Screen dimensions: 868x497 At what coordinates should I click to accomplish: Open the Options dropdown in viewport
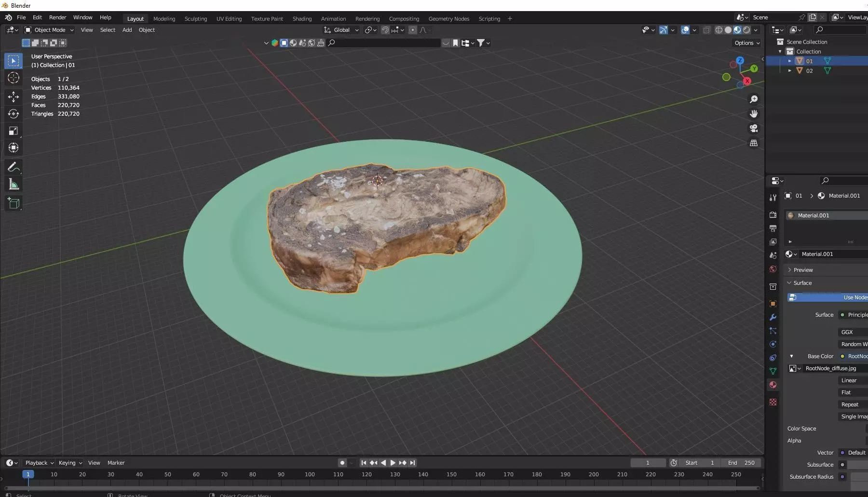747,43
